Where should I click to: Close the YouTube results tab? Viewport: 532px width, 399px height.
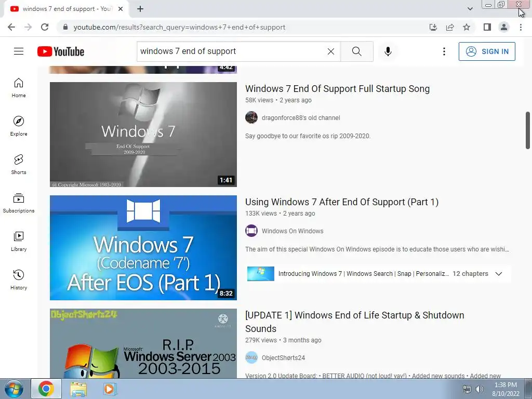(121, 9)
